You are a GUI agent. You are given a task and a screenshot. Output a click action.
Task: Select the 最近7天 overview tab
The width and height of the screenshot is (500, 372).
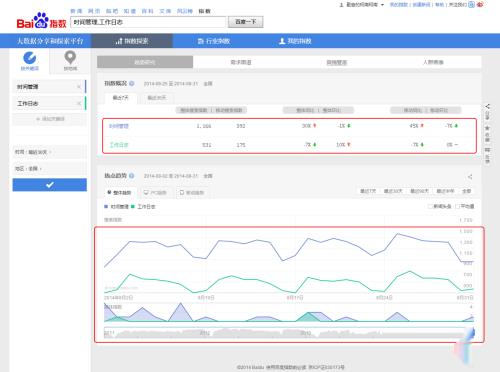121,98
